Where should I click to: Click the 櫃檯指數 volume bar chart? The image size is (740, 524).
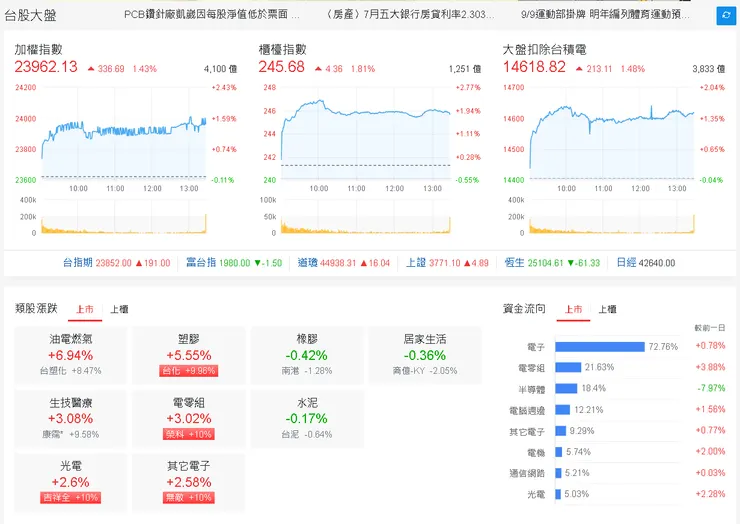point(366,217)
